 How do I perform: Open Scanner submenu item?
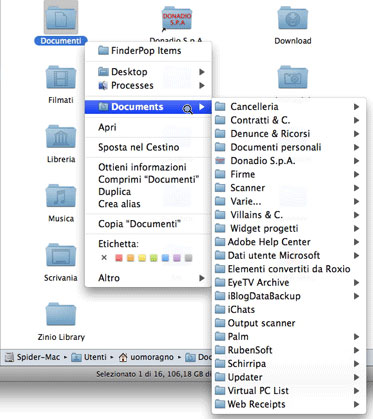pyautogui.click(x=289, y=188)
